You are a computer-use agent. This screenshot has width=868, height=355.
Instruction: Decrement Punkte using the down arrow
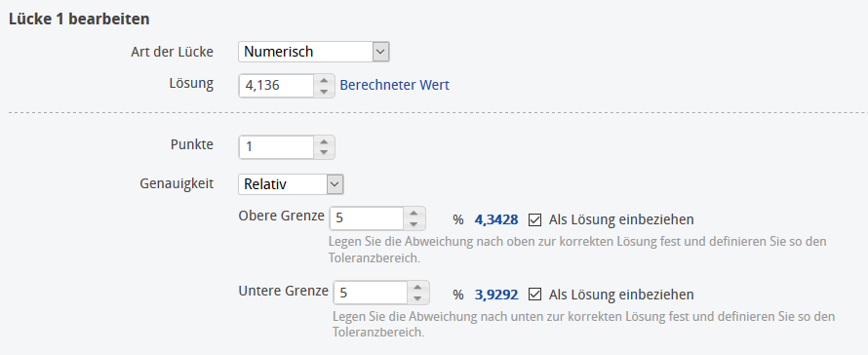coord(324,152)
